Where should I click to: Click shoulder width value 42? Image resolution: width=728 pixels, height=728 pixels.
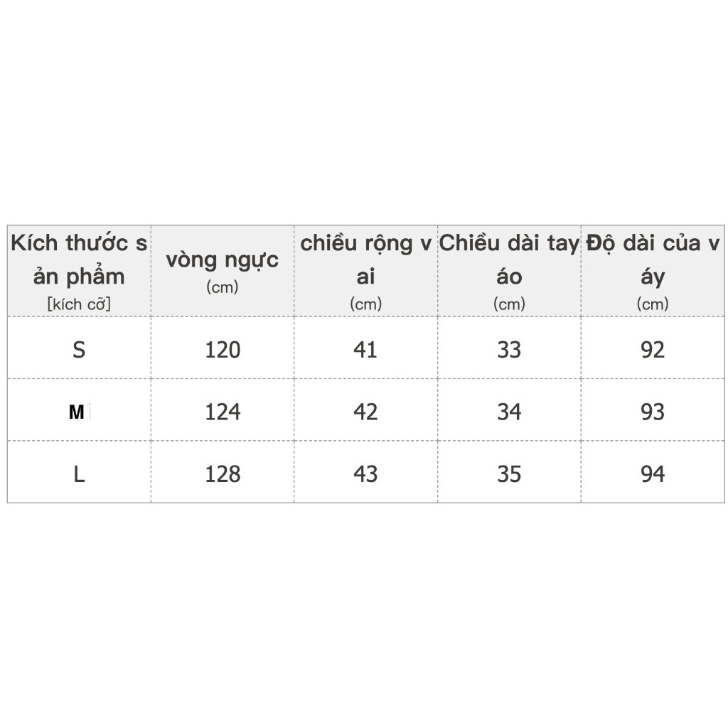[x=366, y=410]
